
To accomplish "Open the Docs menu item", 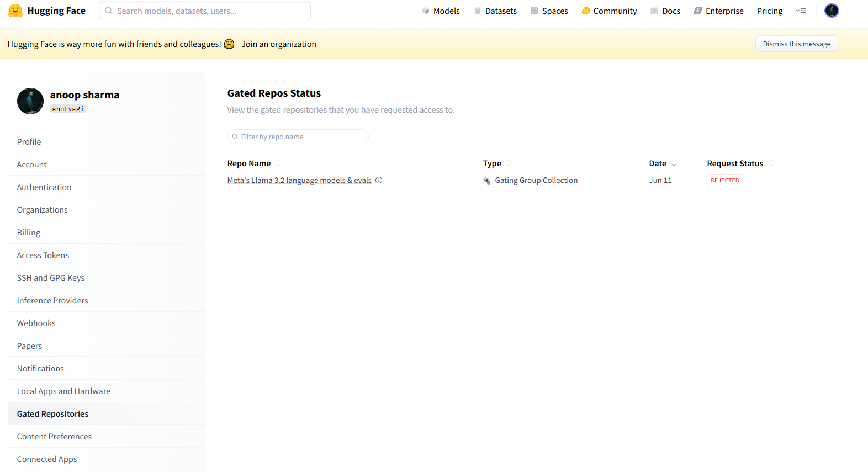I will coord(665,11).
